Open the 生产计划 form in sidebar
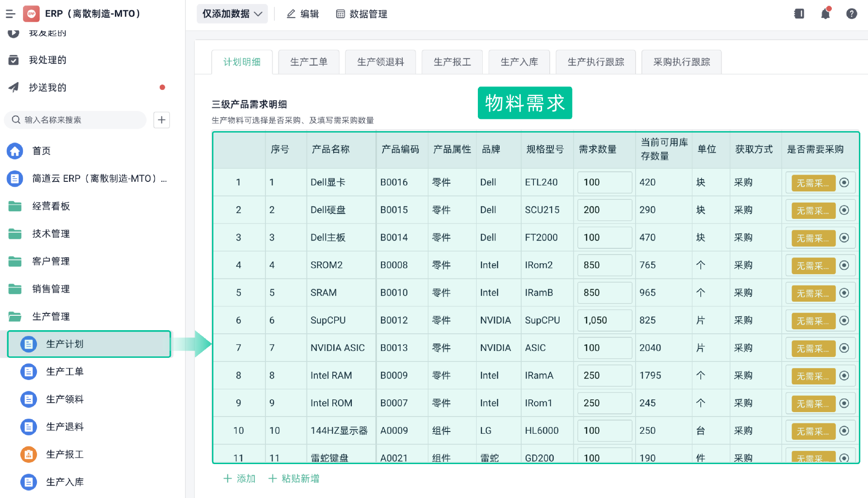Image resolution: width=868 pixels, height=498 pixels. [65, 344]
